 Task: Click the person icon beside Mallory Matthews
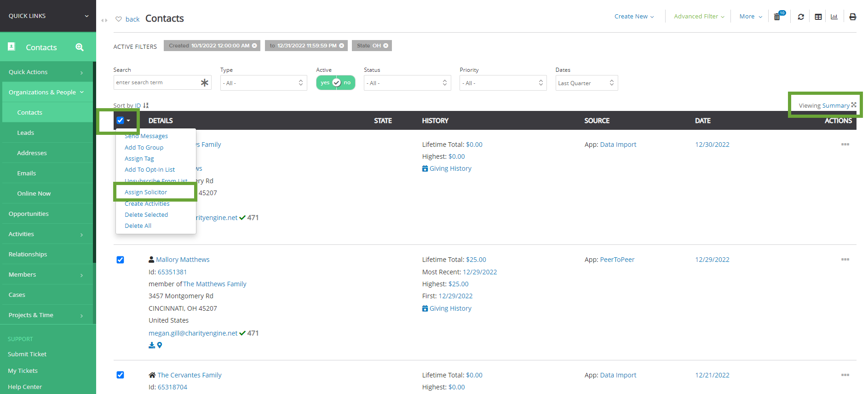point(151,260)
